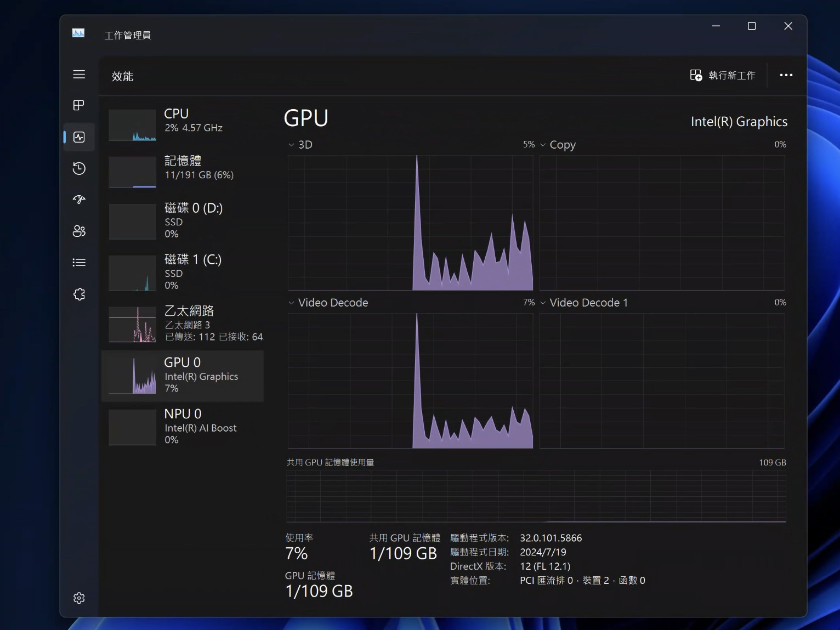Open the Startup apps icon
Viewport: 840px width, 630px height.
[x=79, y=200]
